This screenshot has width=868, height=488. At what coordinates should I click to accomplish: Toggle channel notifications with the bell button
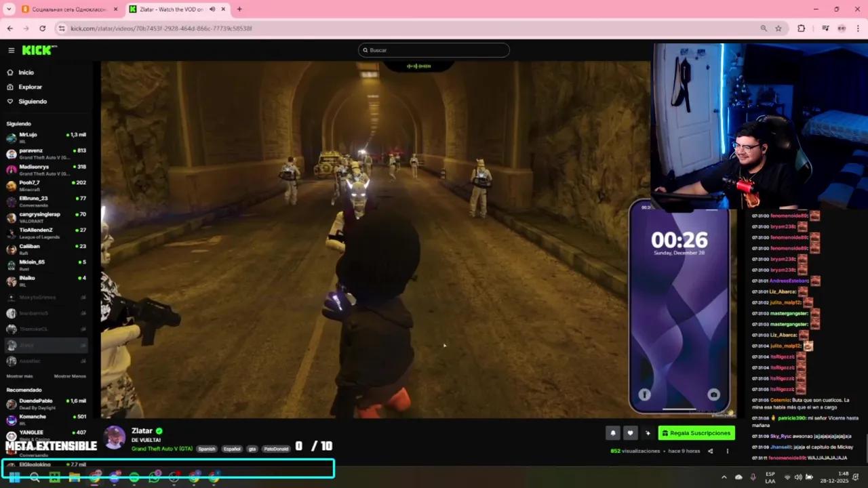coord(612,432)
